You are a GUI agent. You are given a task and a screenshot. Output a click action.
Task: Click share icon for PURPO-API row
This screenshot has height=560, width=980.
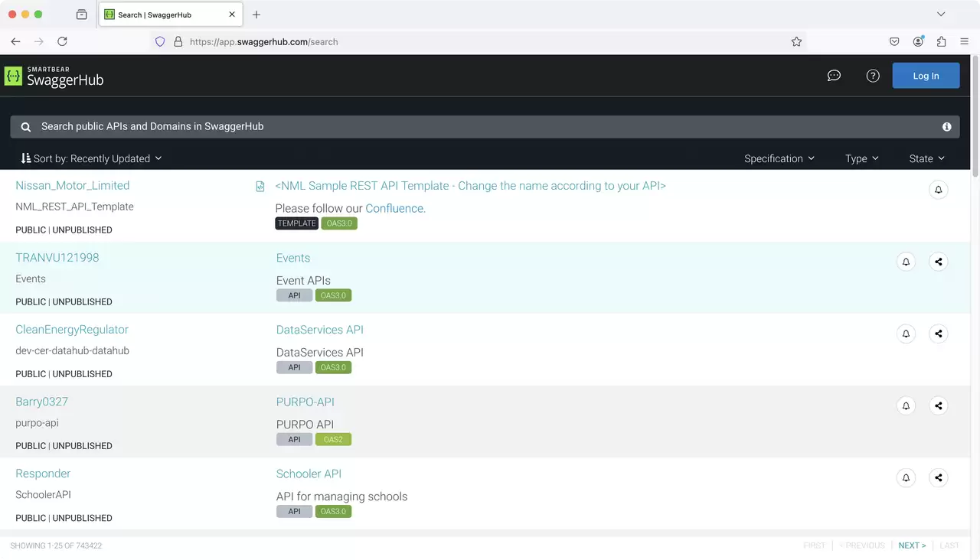point(939,405)
